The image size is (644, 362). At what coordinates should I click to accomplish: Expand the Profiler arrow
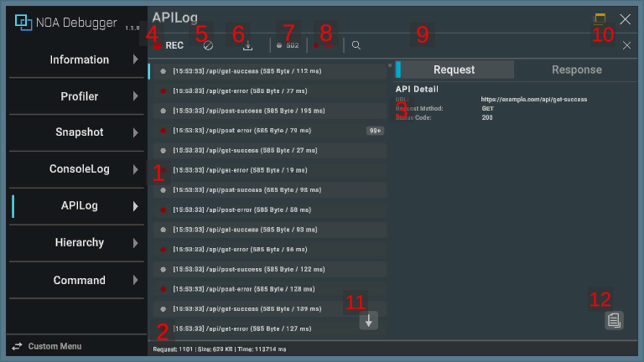click(136, 96)
